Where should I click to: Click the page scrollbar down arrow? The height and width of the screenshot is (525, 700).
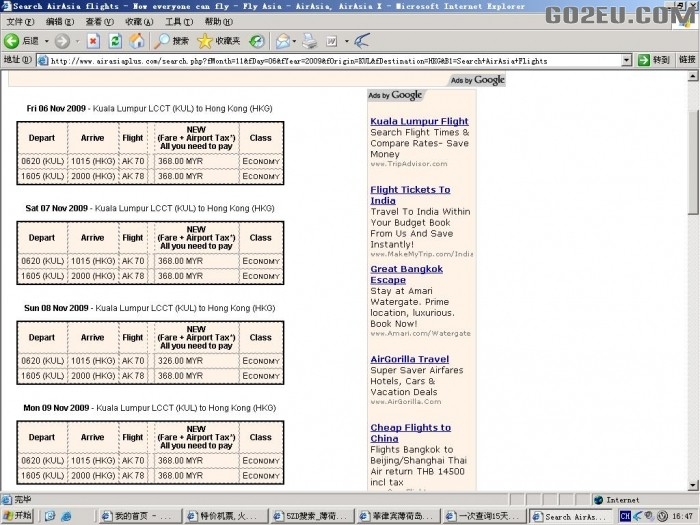tap(693, 485)
